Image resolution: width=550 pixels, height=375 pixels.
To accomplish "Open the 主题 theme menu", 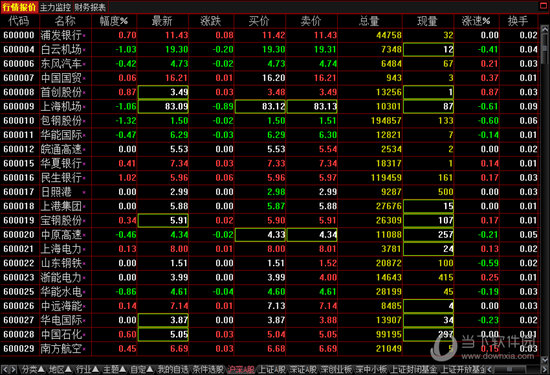I will 115,369.
